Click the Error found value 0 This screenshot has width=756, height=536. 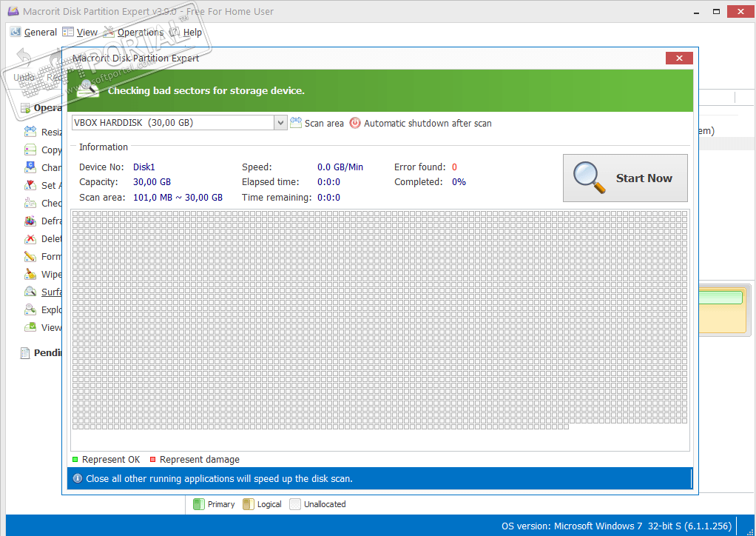pos(454,167)
